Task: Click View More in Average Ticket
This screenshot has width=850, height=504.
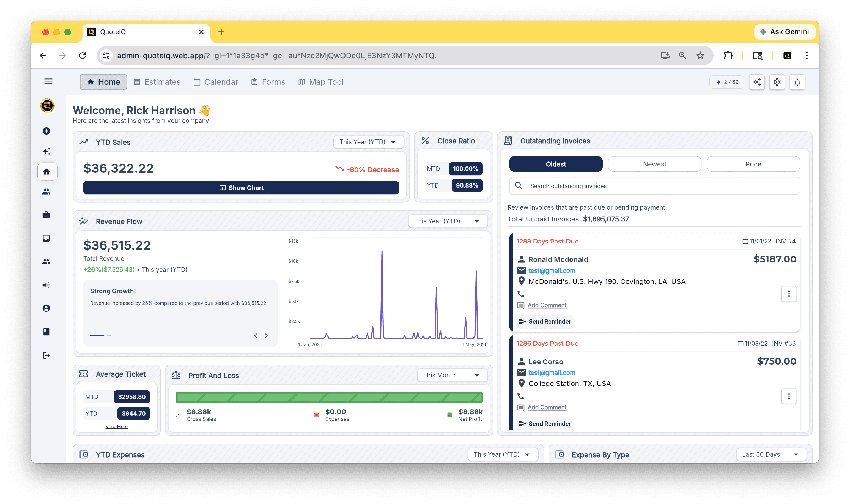Action: (116, 427)
